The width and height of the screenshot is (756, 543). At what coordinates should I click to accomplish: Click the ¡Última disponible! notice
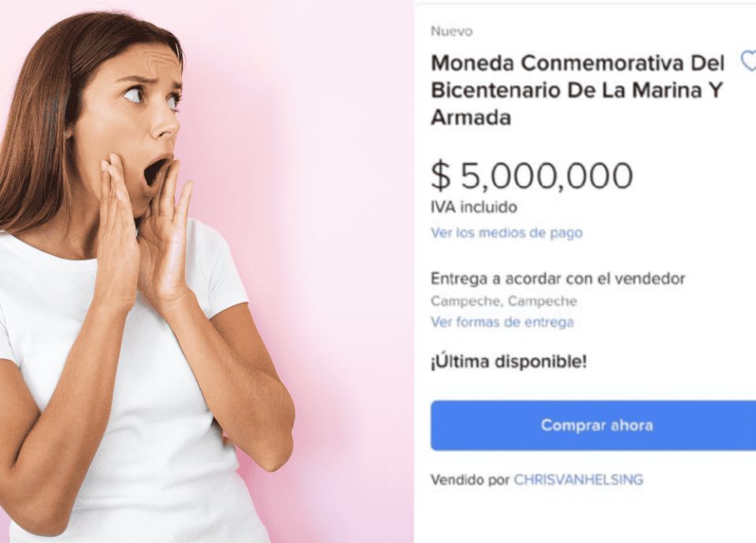tap(508, 361)
